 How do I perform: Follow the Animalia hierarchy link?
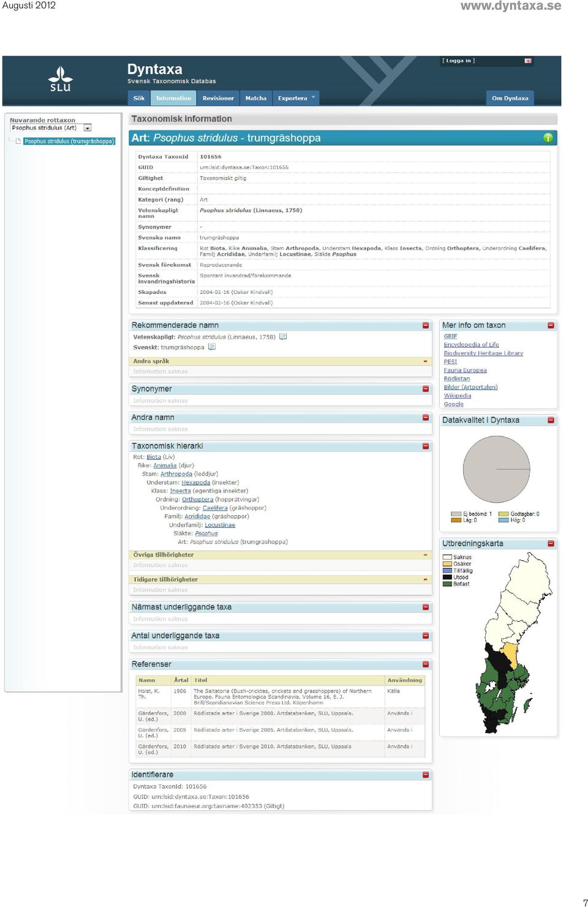click(165, 465)
